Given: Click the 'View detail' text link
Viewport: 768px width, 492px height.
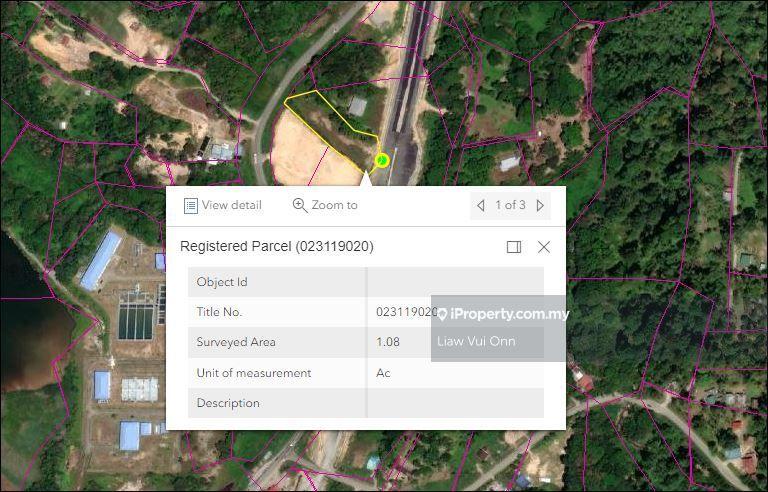Looking at the screenshot, I should pos(231,205).
